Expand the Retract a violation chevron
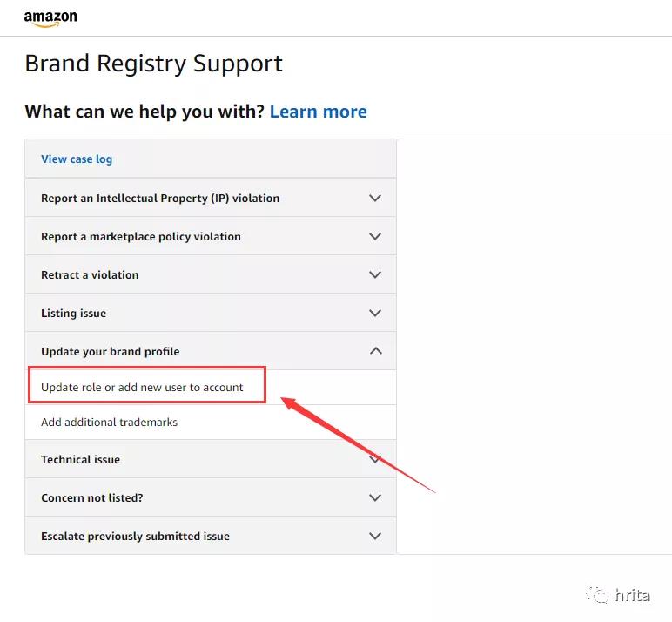 (375, 275)
